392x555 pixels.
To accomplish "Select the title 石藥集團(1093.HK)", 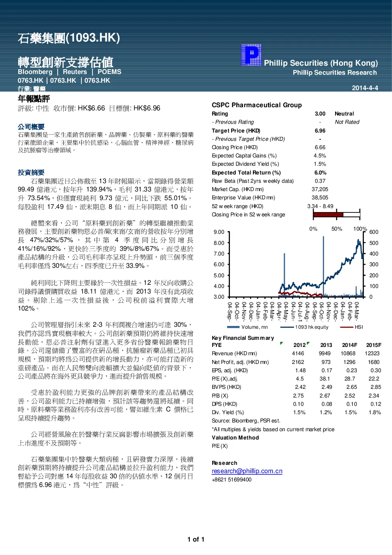I will (x=69, y=38).
